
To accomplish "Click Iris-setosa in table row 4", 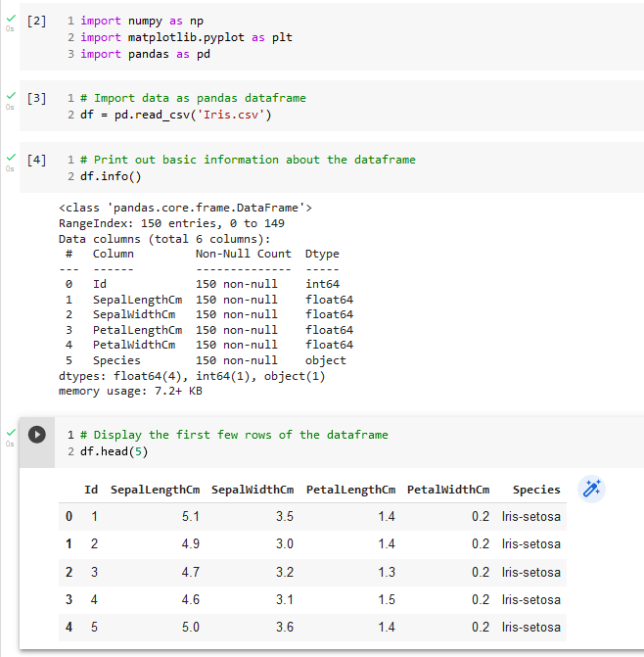I will 530,628.
